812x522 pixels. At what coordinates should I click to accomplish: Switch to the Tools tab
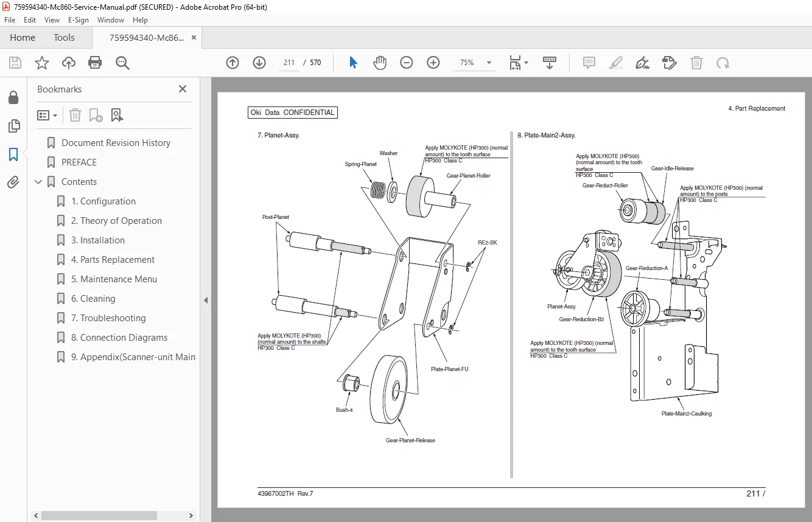64,38
